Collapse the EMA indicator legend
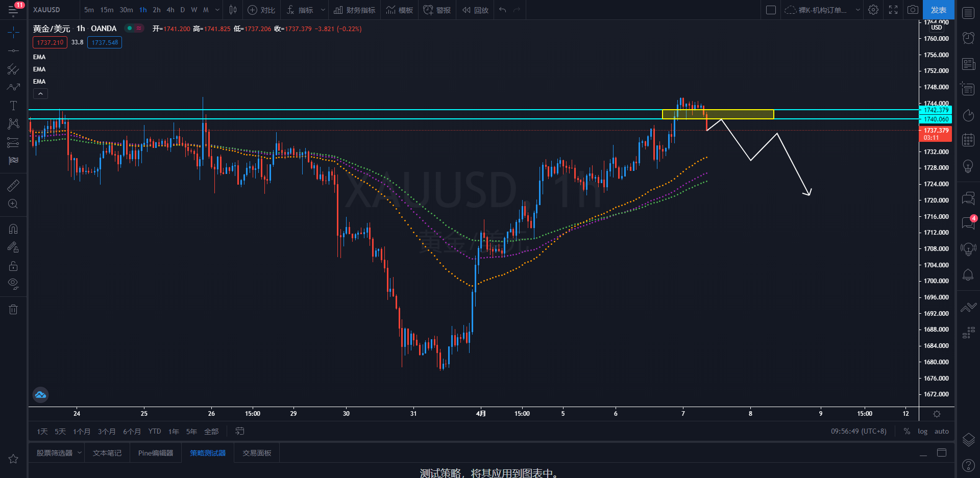Viewport: 980px width, 478px height. [x=40, y=93]
